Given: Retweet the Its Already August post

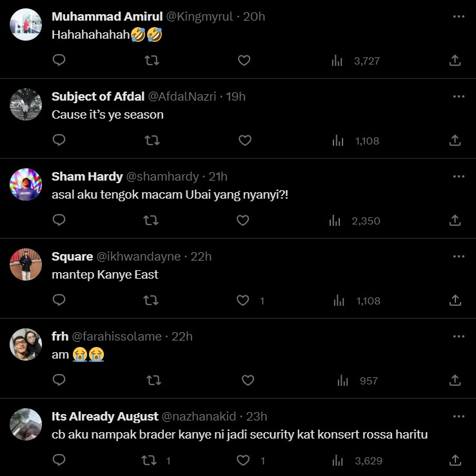Looking at the screenshot, I should [x=149, y=461].
